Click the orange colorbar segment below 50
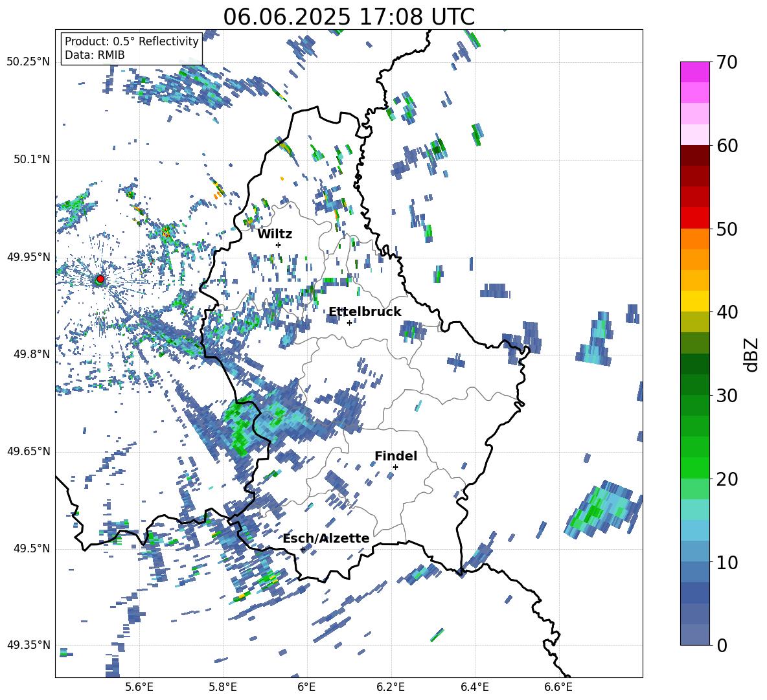This screenshot has width=767, height=700. click(x=694, y=239)
